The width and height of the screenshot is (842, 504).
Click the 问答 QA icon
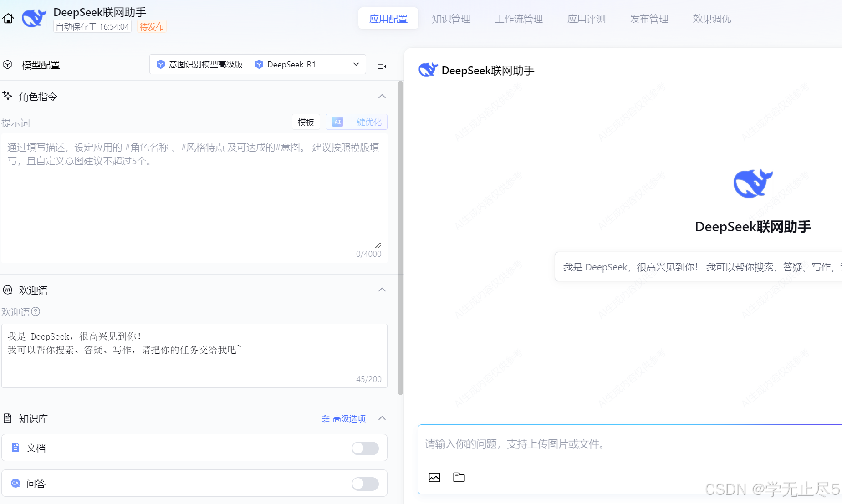(x=15, y=483)
